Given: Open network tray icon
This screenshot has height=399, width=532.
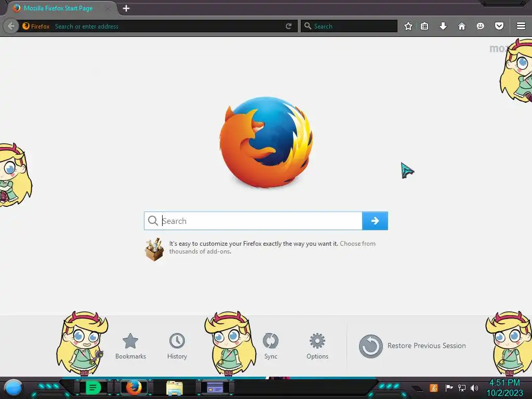Looking at the screenshot, I should [x=462, y=388].
